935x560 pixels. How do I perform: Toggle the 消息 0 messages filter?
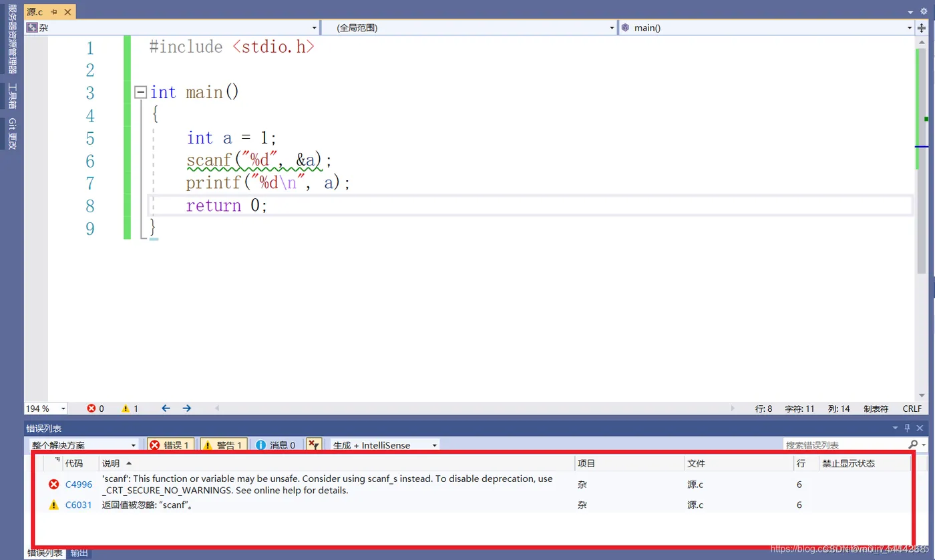(x=276, y=445)
